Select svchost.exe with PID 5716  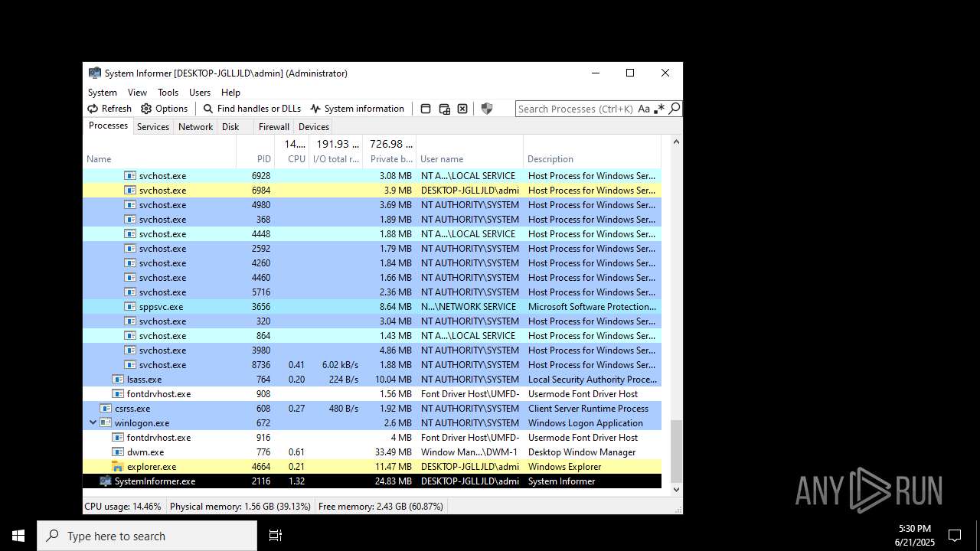372,292
